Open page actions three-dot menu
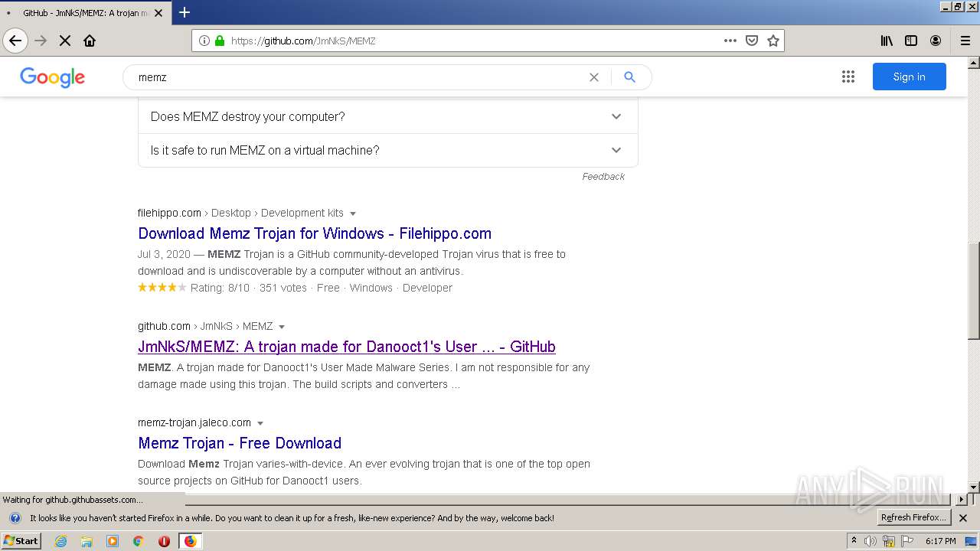The width and height of the screenshot is (980, 551). coord(730,41)
